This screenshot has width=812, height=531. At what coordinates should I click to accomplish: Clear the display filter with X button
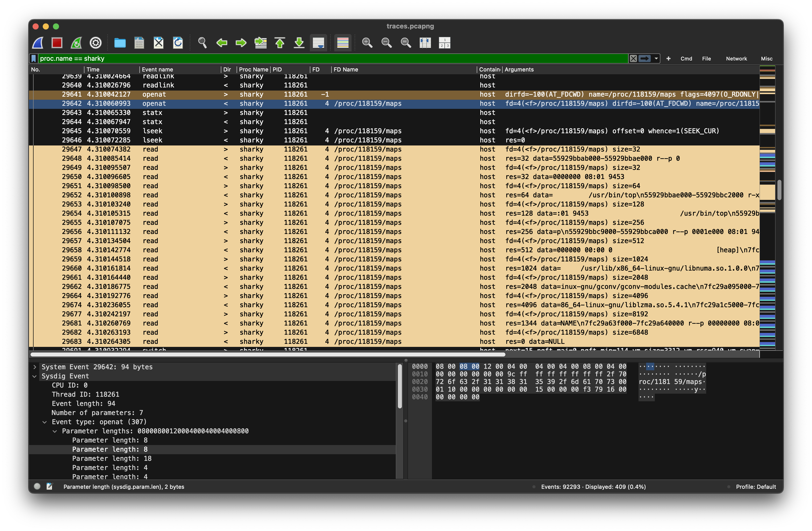click(633, 59)
